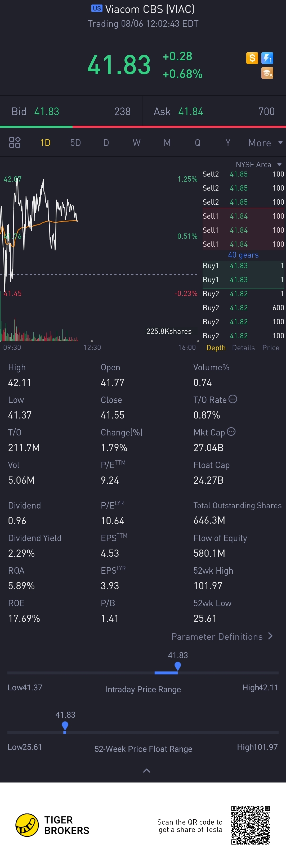Tap the orange stacked layers icon

point(267,73)
